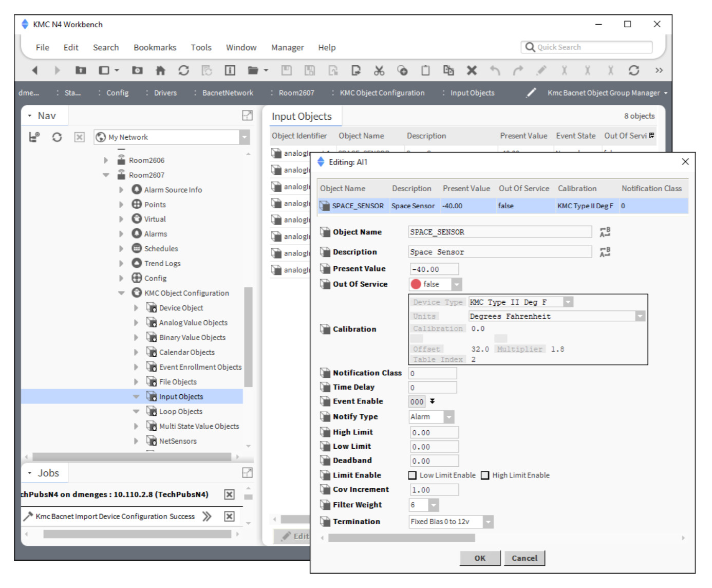Screen dimensions: 712x588
Task: Maximize the Nav side panel
Action: click(x=247, y=116)
